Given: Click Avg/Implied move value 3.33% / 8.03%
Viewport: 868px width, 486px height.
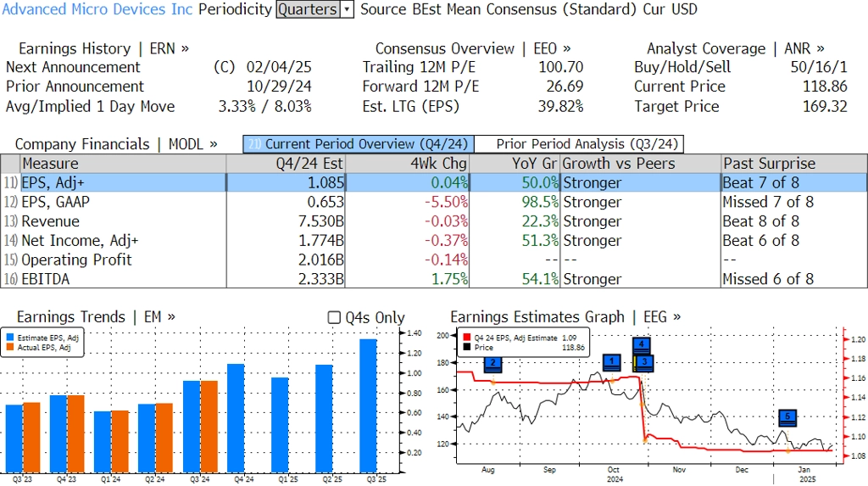Looking at the screenshot, I should tap(264, 106).
